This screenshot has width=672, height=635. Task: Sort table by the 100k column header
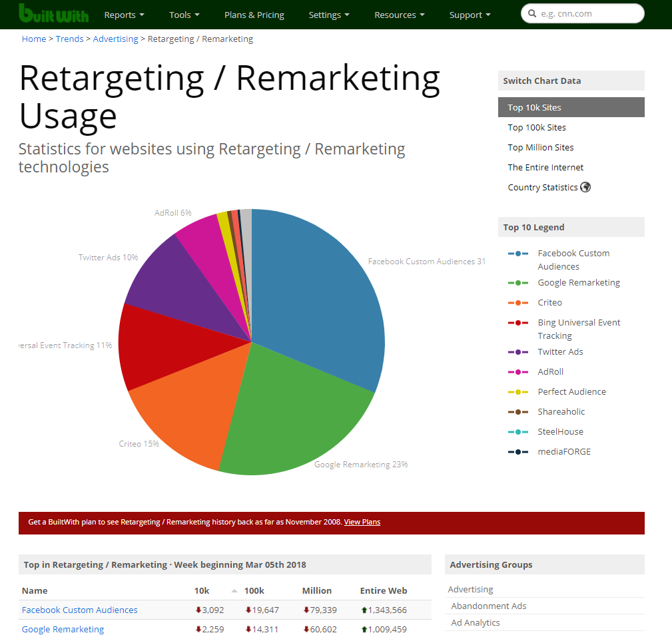point(254,590)
